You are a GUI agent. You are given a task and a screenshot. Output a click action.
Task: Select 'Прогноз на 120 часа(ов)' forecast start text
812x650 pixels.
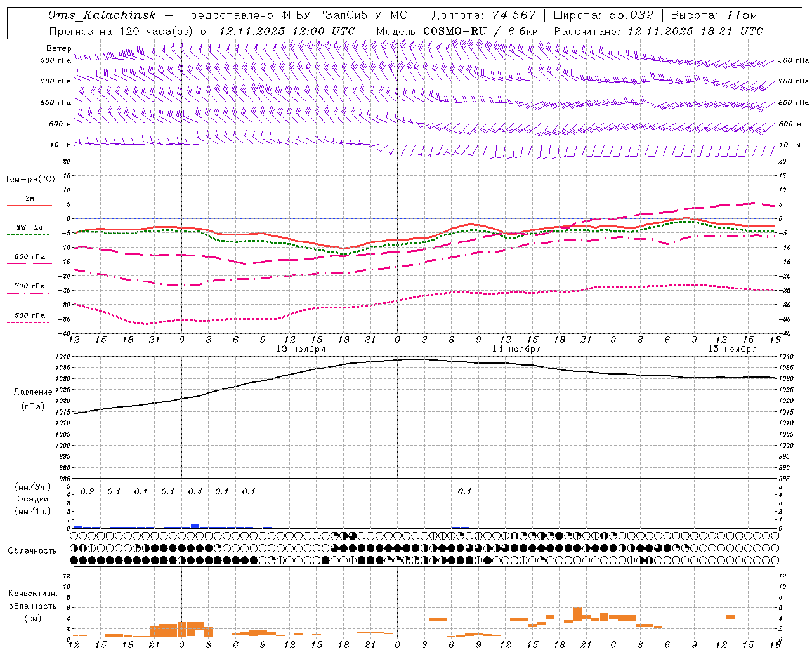coord(122,31)
